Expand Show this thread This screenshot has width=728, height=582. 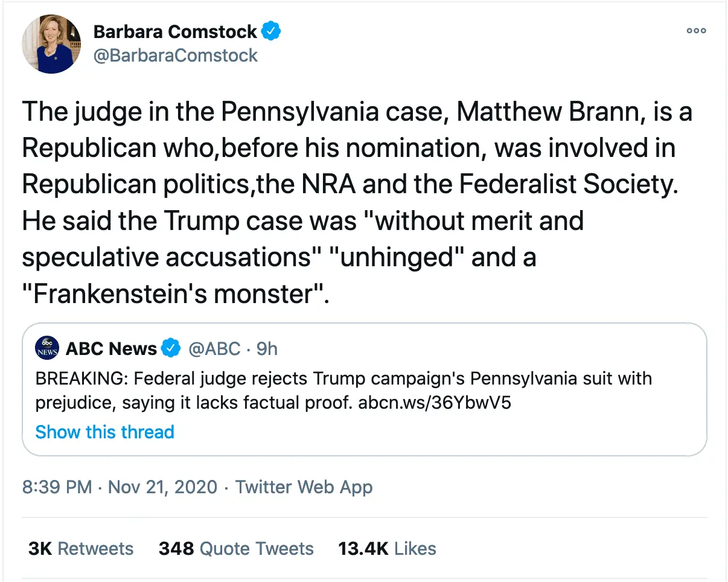pyautogui.click(x=105, y=432)
